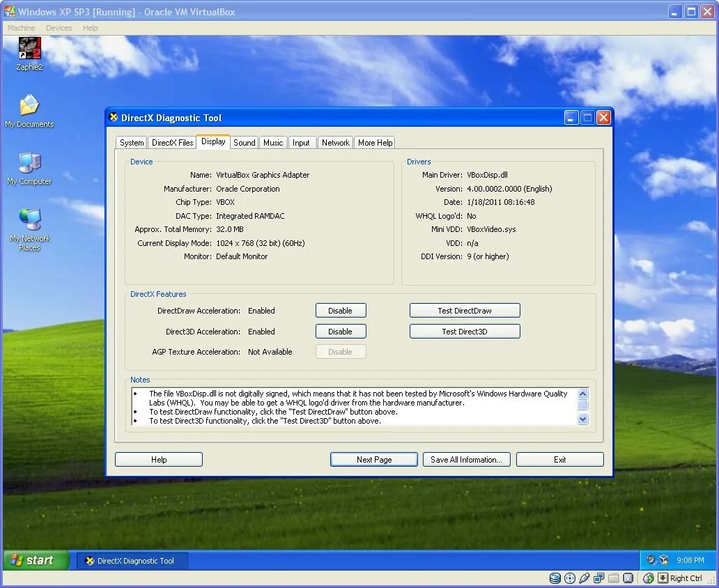The image size is (719, 588).
Task: Click the 9:08 PM tray clock
Action: (x=690, y=560)
